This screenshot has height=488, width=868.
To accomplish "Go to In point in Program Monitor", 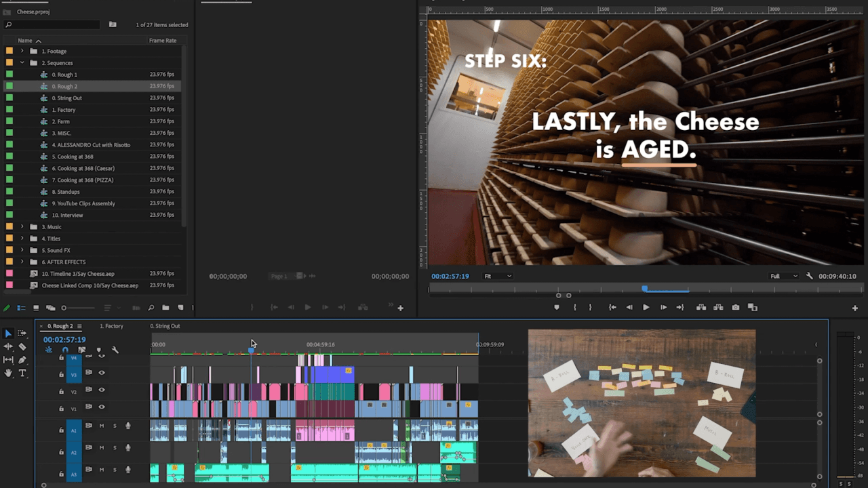I will (612, 307).
